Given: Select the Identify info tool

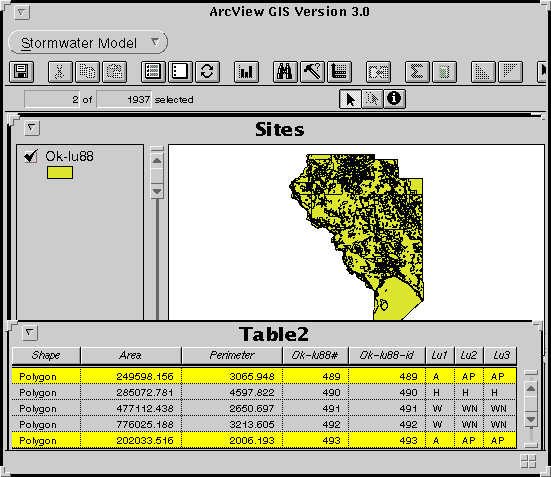Looking at the screenshot, I should (394, 99).
